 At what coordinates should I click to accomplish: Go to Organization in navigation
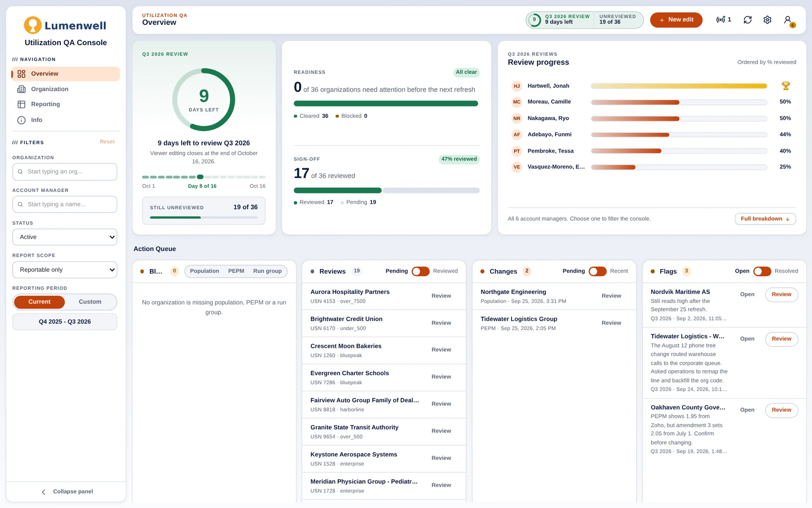point(65,89)
